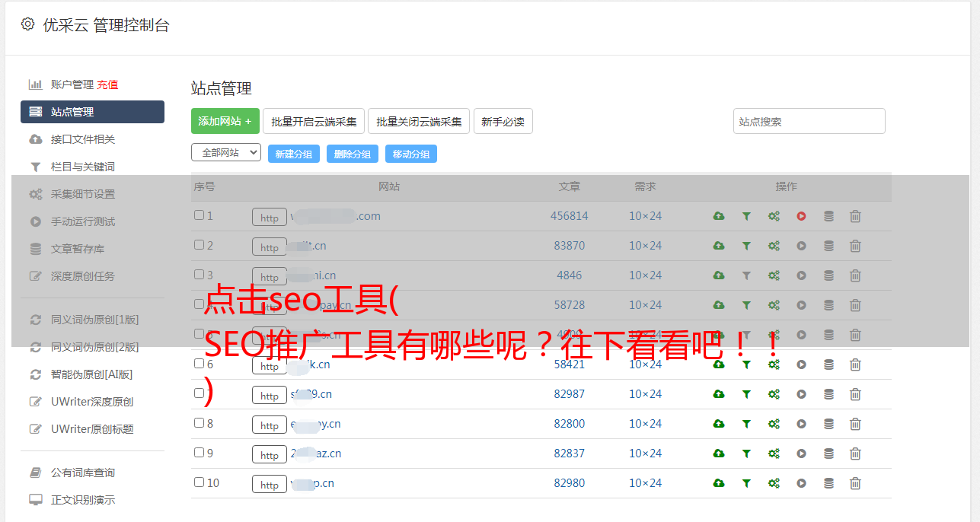Open 账户管理 in the sidebar

click(72, 84)
